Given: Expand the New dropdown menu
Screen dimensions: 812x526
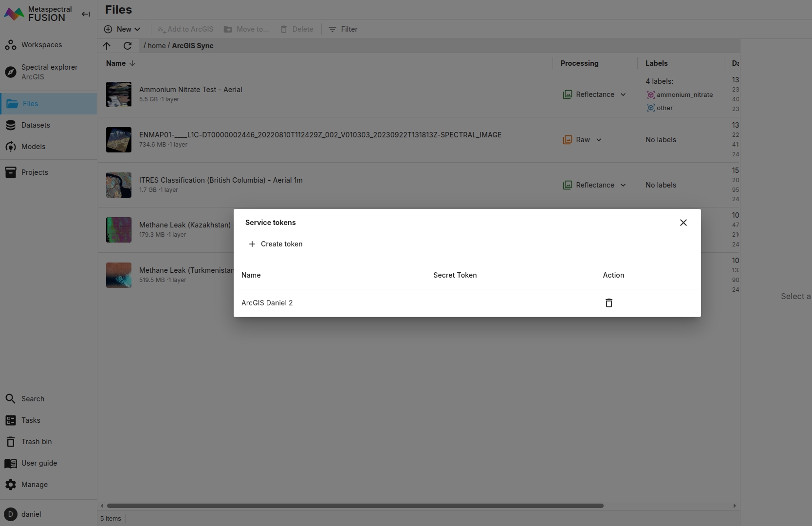Looking at the screenshot, I should tap(123, 29).
